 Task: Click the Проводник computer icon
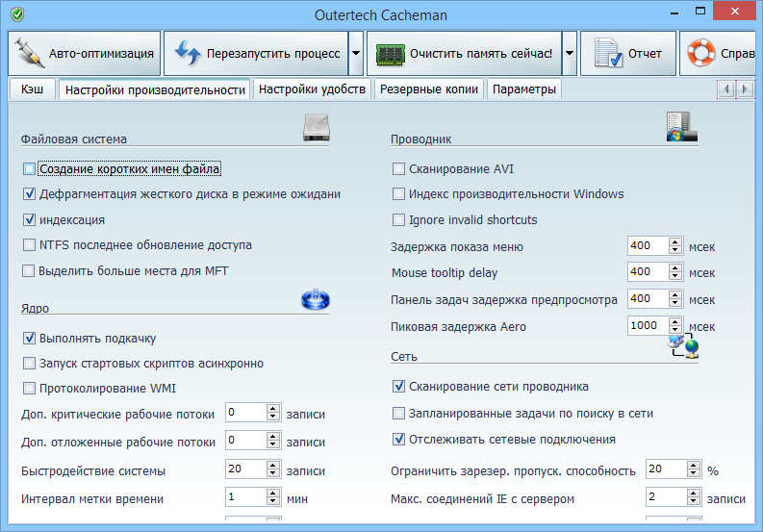[x=682, y=127]
